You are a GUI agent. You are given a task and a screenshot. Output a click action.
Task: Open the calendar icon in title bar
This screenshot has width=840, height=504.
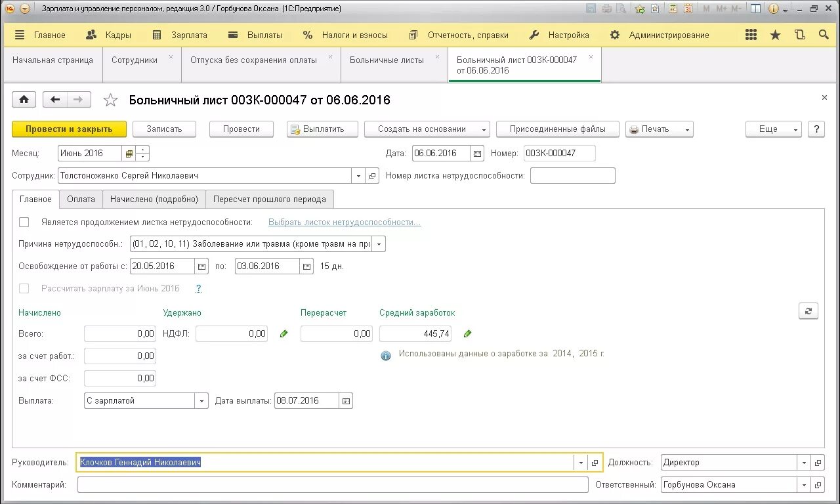tap(688, 9)
